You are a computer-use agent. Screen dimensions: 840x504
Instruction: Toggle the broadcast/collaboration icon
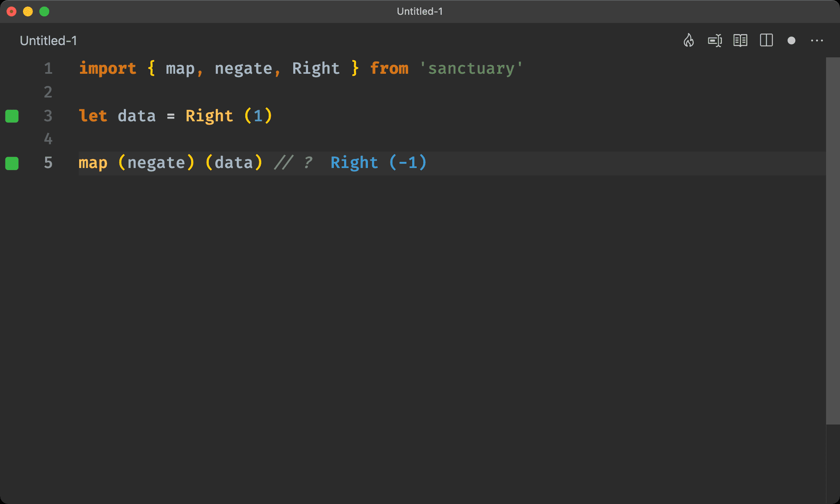715,40
